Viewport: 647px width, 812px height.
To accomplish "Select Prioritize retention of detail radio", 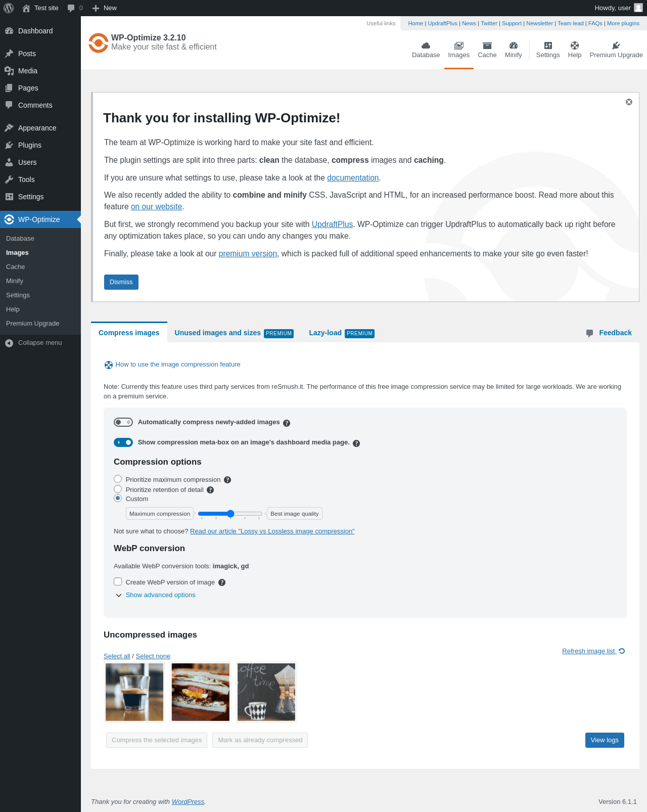I will pyautogui.click(x=118, y=489).
